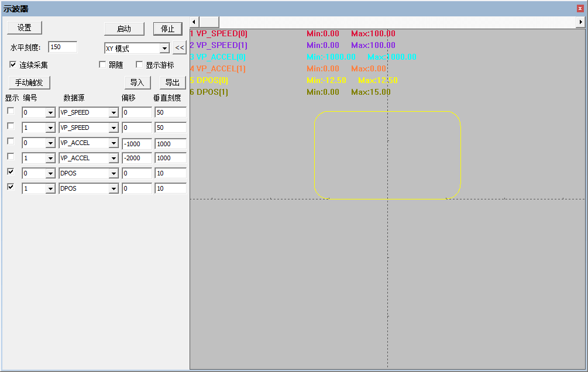This screenshot has height=372, width=588.
Task: Open the 设置 settings dialog
Action: pyautogui.click(x=24, y=27)
